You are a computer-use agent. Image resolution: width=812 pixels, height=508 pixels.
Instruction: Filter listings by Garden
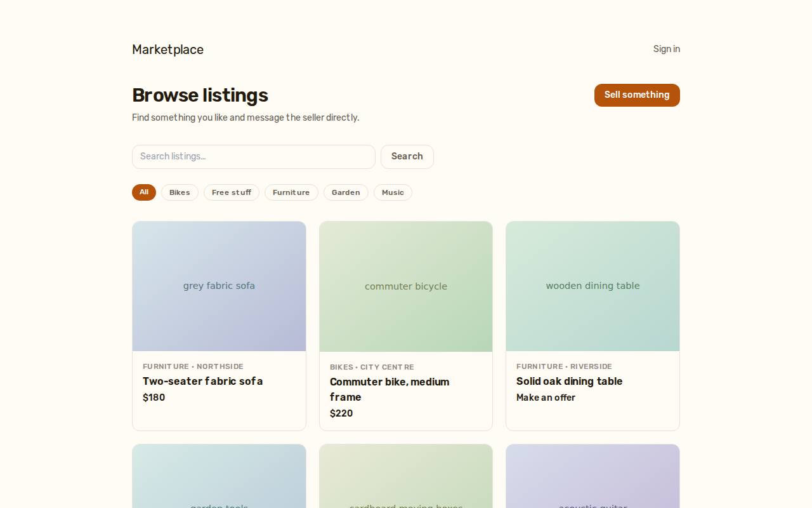tap(346, 192)
